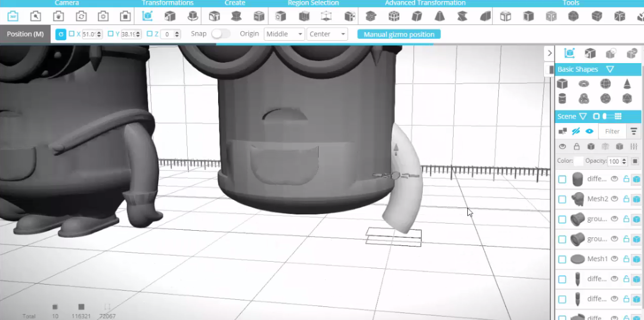Screen dimensions: 644x320
Task: Click the Opacity value field
Action: [615, 162]
